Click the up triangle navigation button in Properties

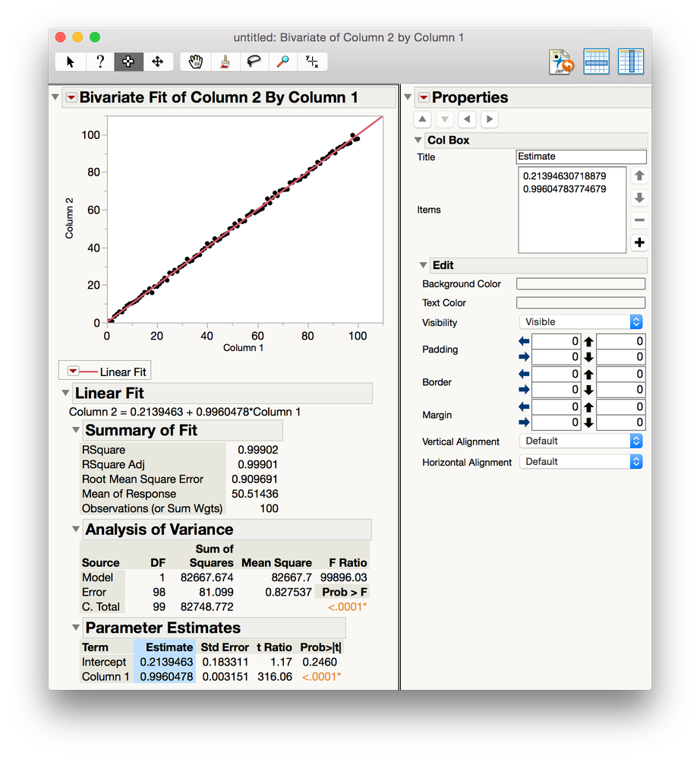[x=422, y=119]
